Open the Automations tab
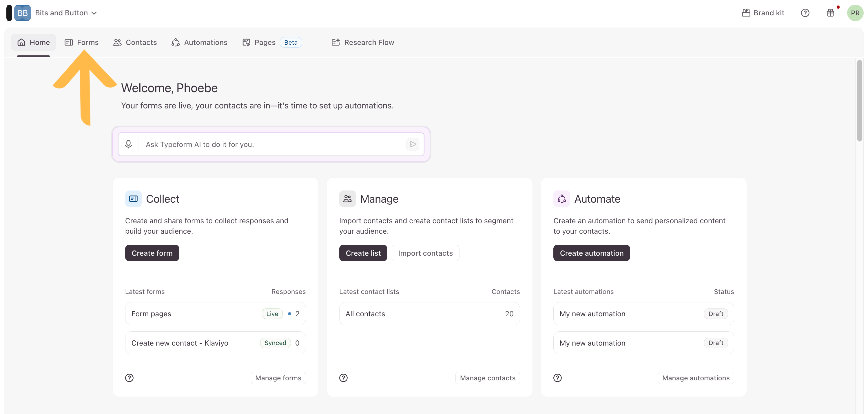This screenshot has height=414, width=868. pyautogui.click(x=200, y=42)
